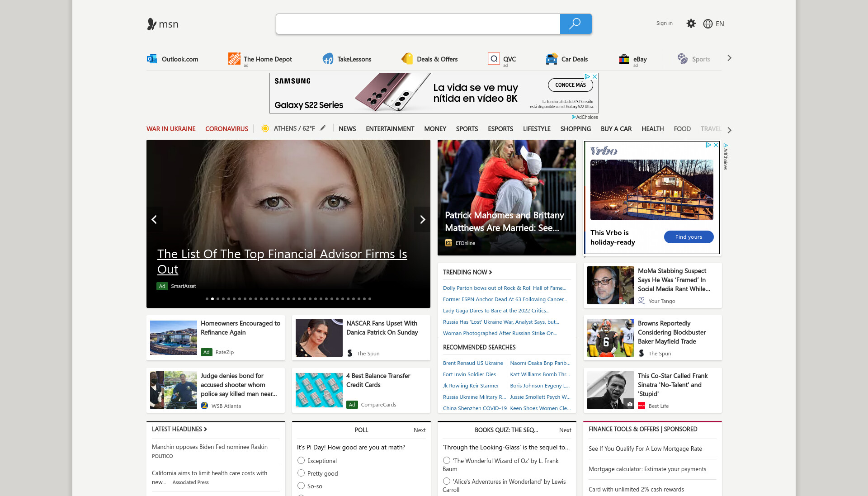Click WSB Atlanta source icon
Viewport: 868px width, 496px height.
204,406
